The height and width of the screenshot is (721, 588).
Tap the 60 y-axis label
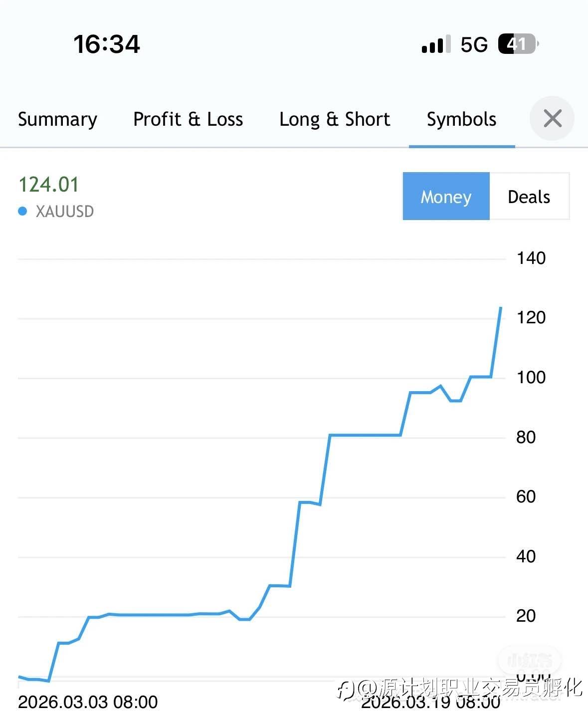tap(526, 496)
